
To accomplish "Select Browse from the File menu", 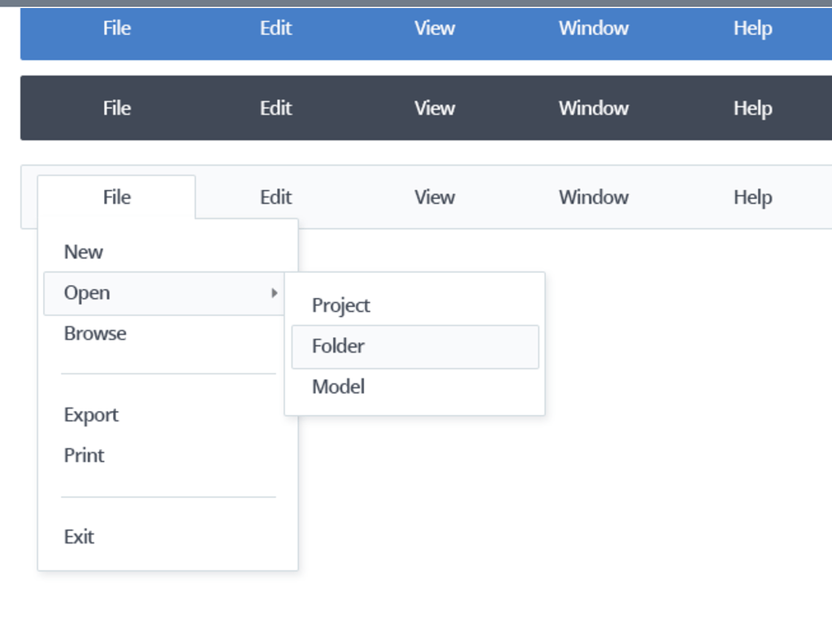I will (95, 333).
